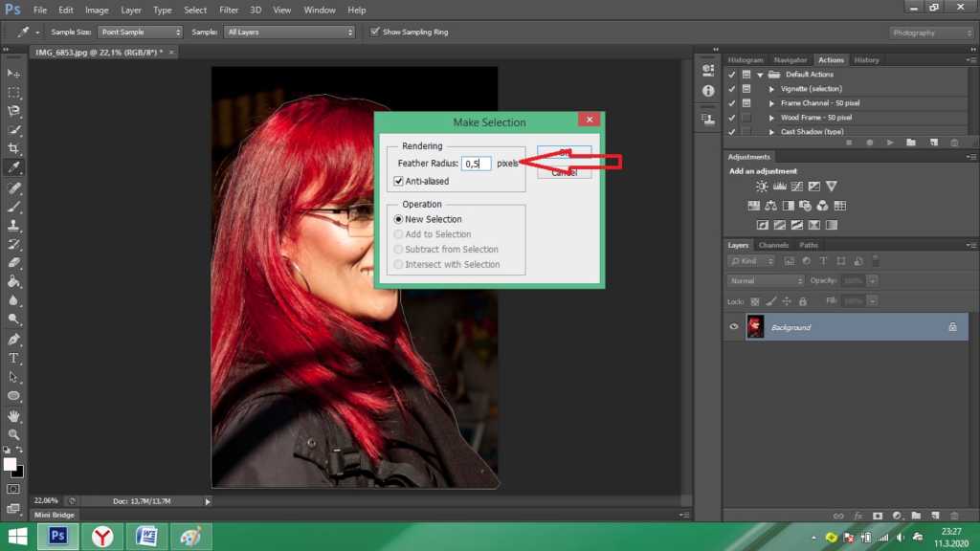Screen dimensions: 980x551
Task: Add Brightness/Contrast adjustment icon
Action: (761, 187)
